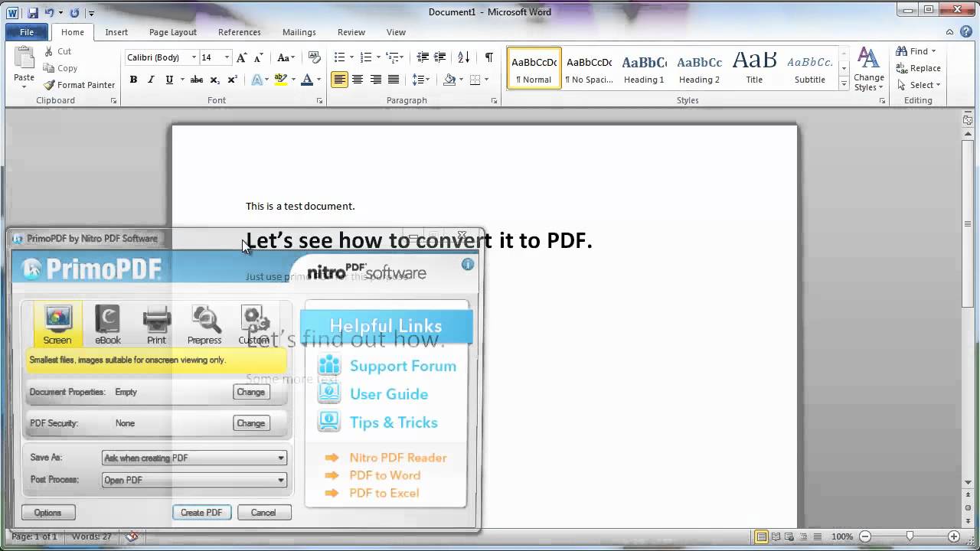The image size is (980, 551).
Task: Open the font name dropdown Calibri (Body)
Action: coord(194,57)
